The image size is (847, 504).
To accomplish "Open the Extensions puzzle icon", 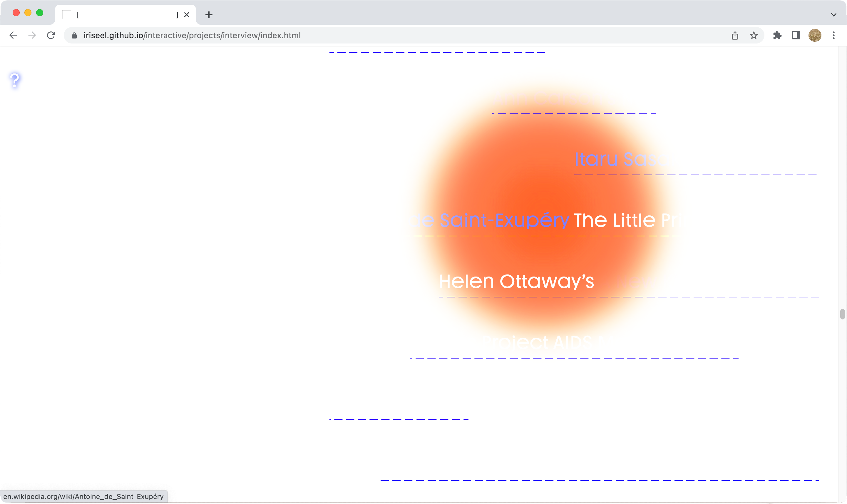I will (777, 35).
